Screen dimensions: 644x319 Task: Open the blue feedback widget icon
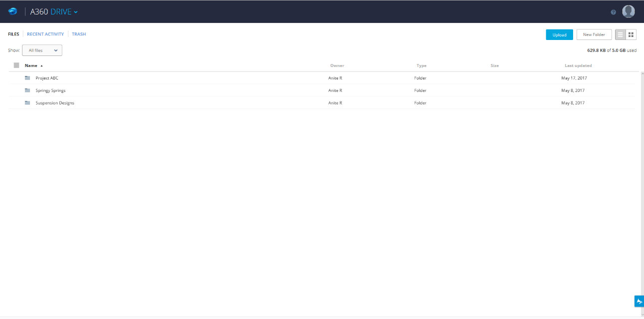pos(639,301)
